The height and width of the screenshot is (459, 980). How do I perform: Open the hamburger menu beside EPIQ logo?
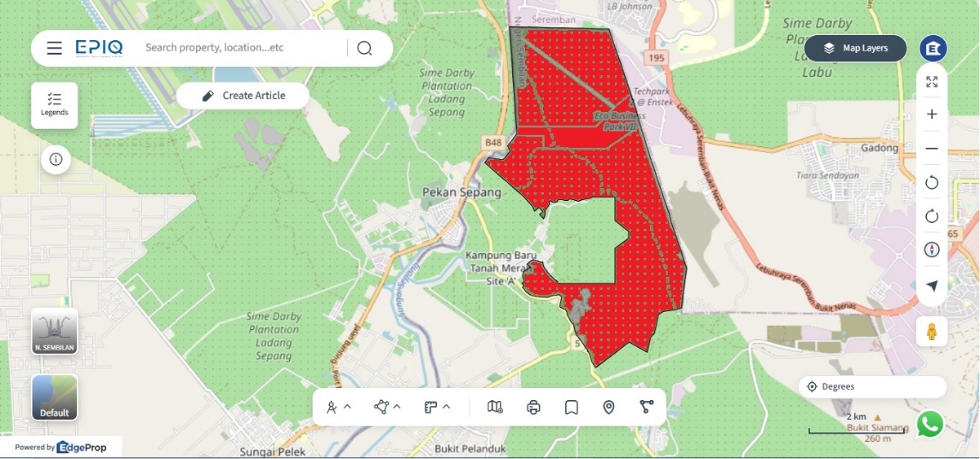tap(55, 48)
